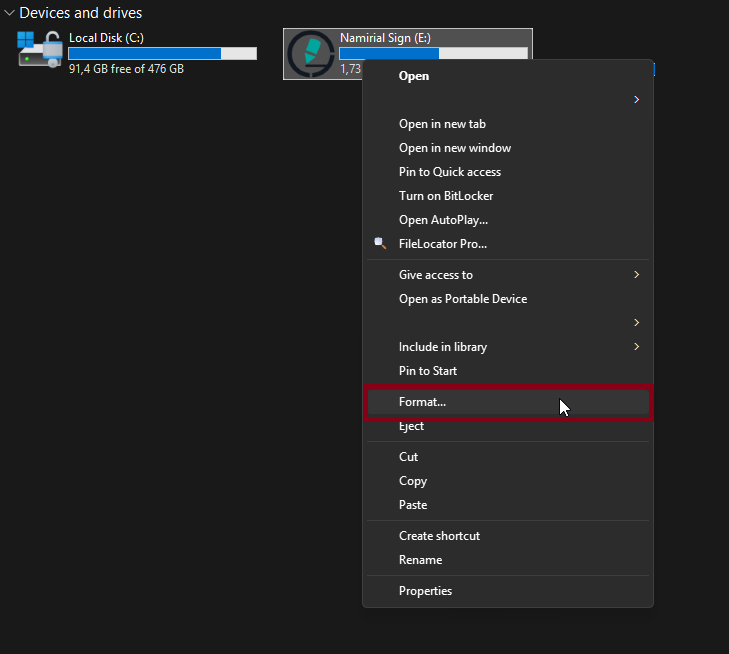
Task: Click the Local Disk (C:) free space text
Action: (x=126, y=69)
